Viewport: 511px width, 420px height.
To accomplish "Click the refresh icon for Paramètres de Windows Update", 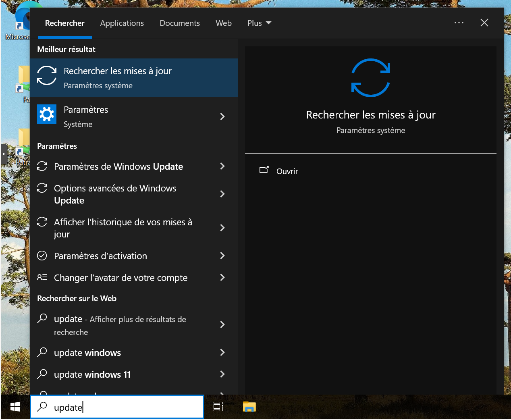I will coord(42,166).
